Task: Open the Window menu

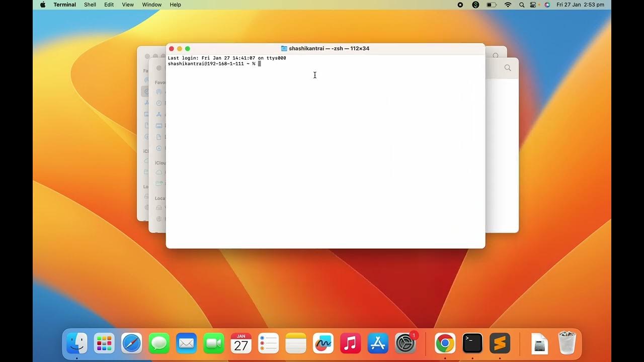Action: tap(152, 5)
